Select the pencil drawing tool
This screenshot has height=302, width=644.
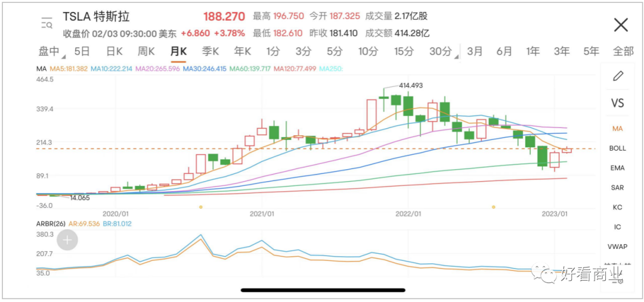click(618, 76)
